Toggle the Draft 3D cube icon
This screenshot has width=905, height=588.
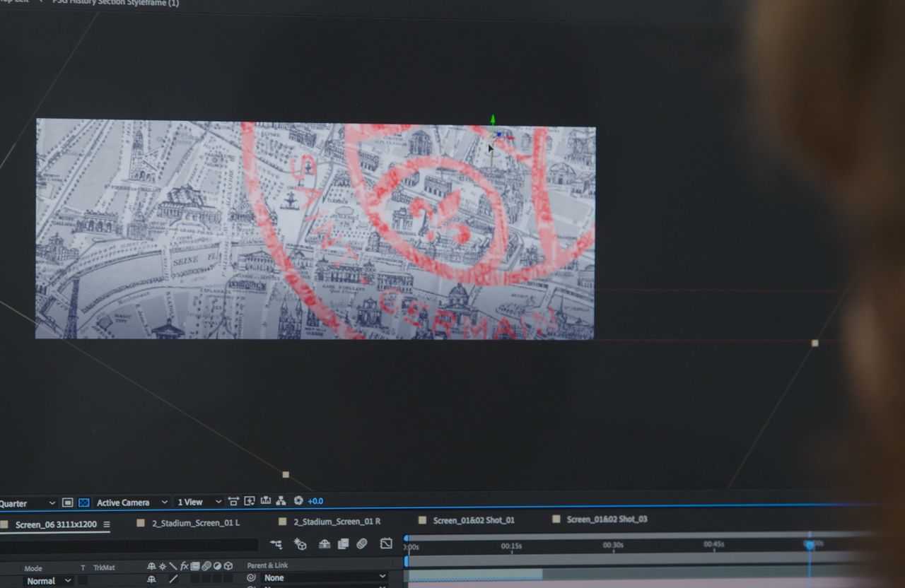point(300,544)
